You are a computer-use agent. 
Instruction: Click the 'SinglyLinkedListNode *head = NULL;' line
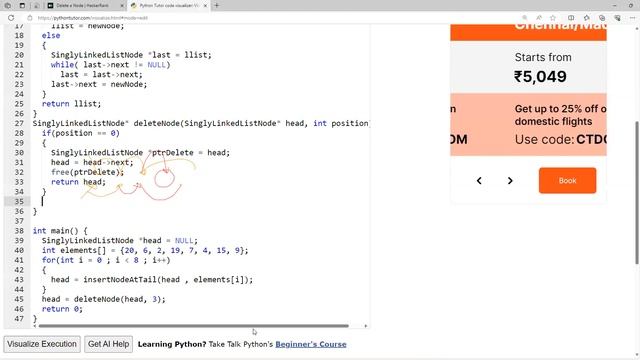point(120,240)
